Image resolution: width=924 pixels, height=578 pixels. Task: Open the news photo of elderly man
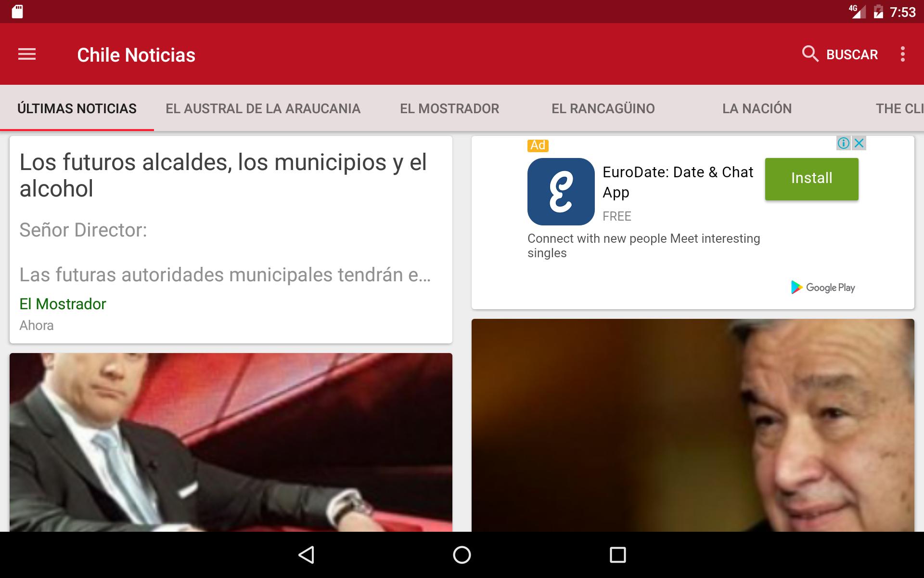click(693, 425)
